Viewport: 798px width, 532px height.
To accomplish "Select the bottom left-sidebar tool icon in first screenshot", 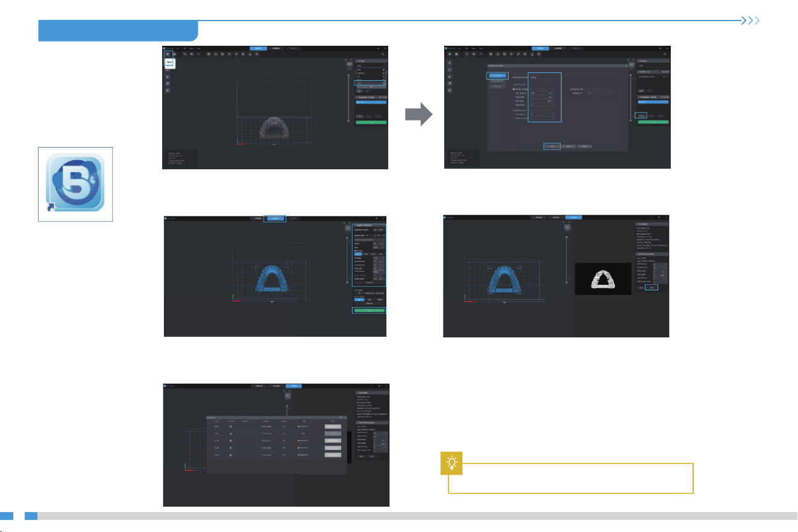I will 168,90.
